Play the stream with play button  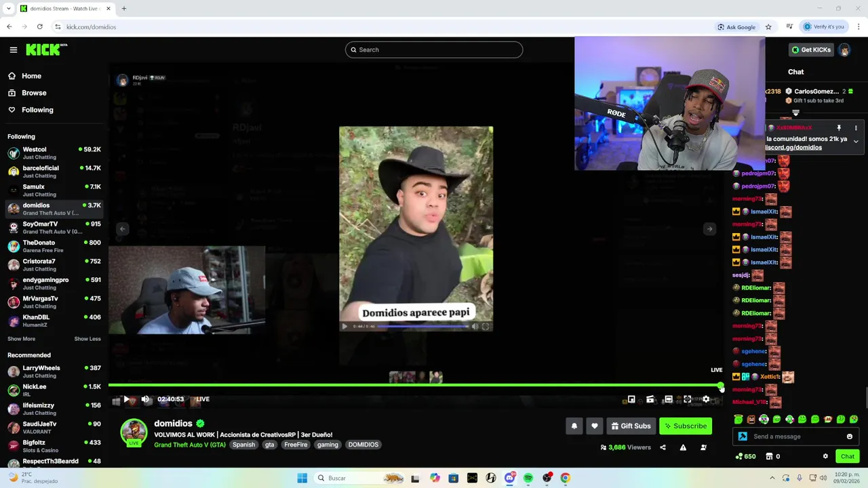[x=127, y=399]
